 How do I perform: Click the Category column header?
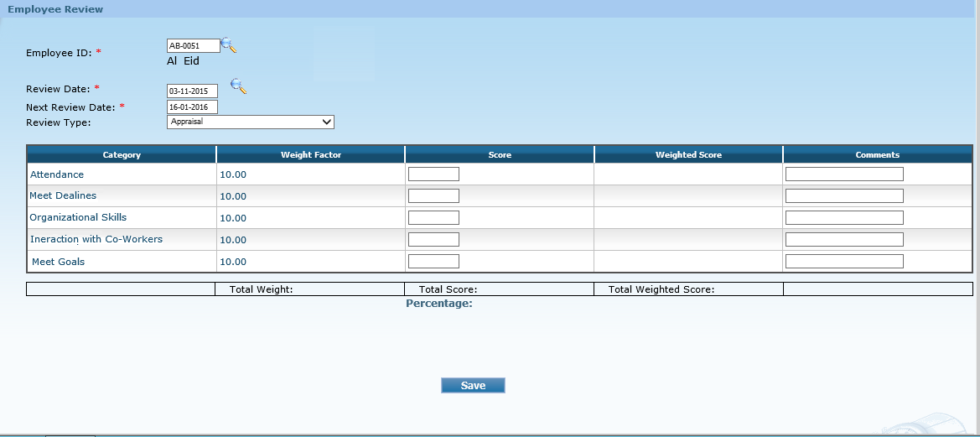tap(122, 154)
